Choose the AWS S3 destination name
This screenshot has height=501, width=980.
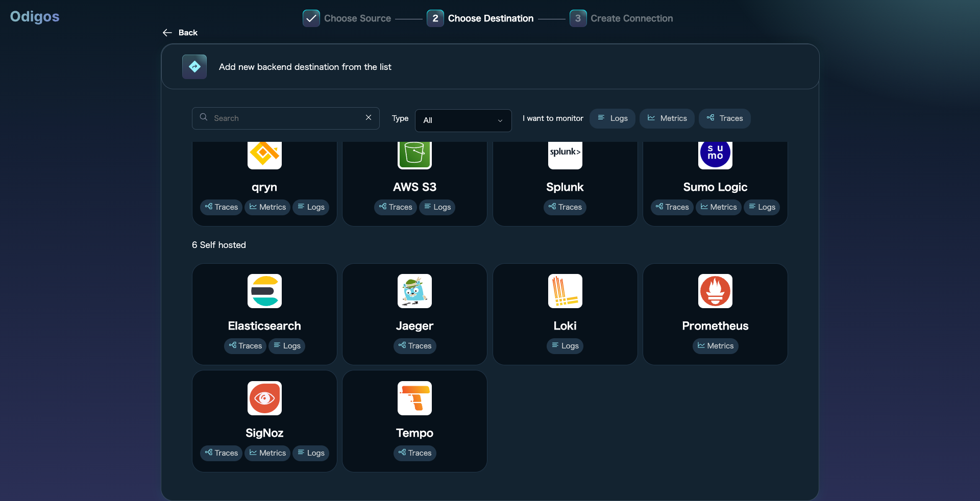[414, 187]
